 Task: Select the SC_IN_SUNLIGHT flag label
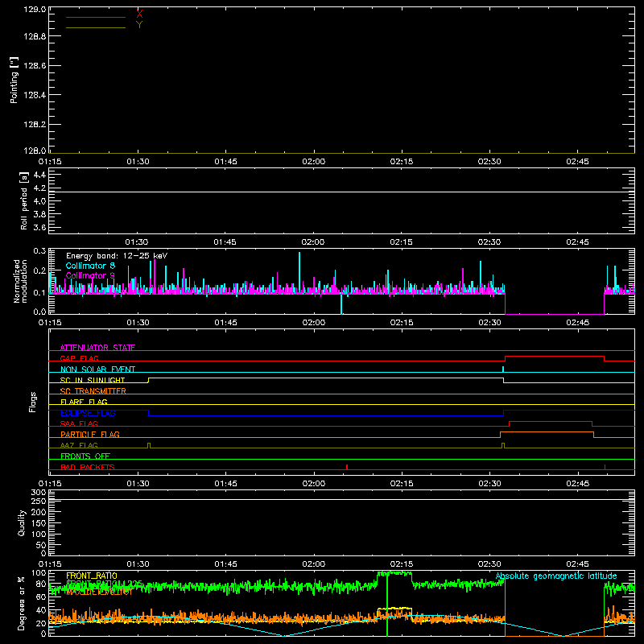tap(93, 380)
